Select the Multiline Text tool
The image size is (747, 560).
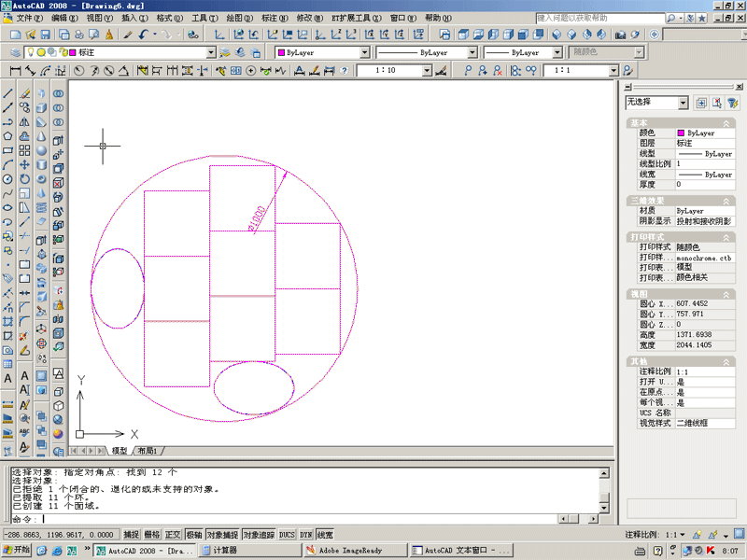(x=7, y=379)
